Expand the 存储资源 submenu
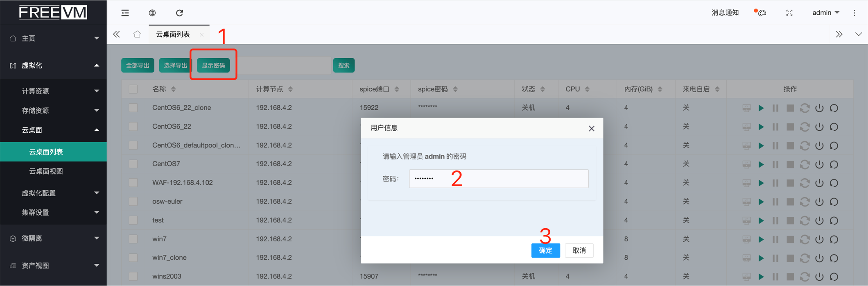This screenshot has height=286, width=868. point(53,110)
